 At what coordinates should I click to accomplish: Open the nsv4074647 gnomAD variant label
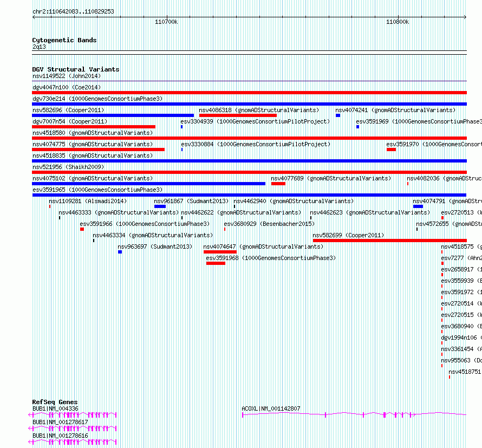[263, 246]
